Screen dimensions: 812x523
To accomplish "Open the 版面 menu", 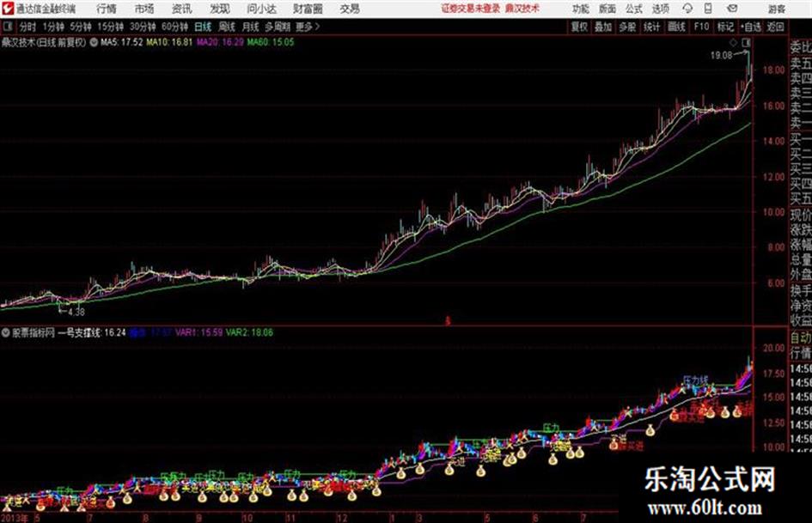I will click(607, 9).
